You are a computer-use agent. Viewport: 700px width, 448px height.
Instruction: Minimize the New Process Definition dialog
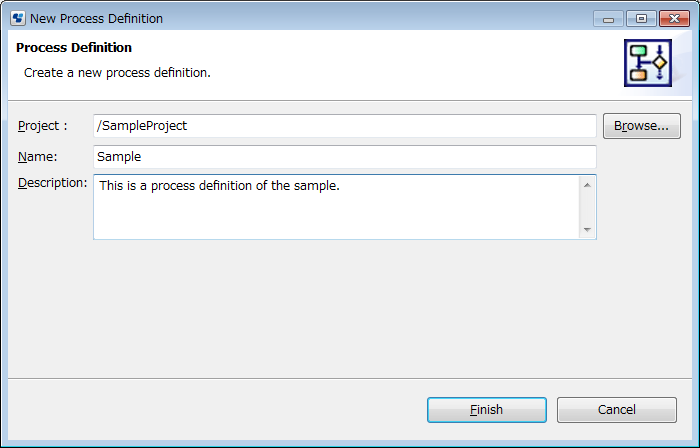608,18
